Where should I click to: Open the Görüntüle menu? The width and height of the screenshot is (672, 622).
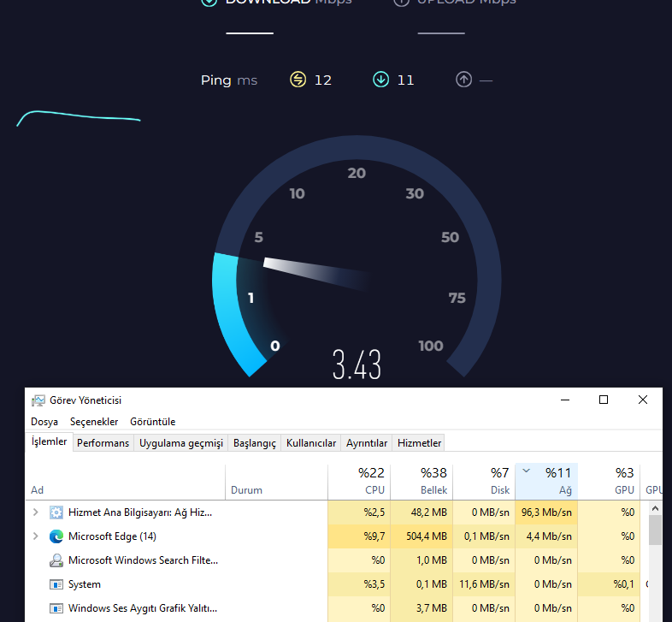[x=152, y=422]
